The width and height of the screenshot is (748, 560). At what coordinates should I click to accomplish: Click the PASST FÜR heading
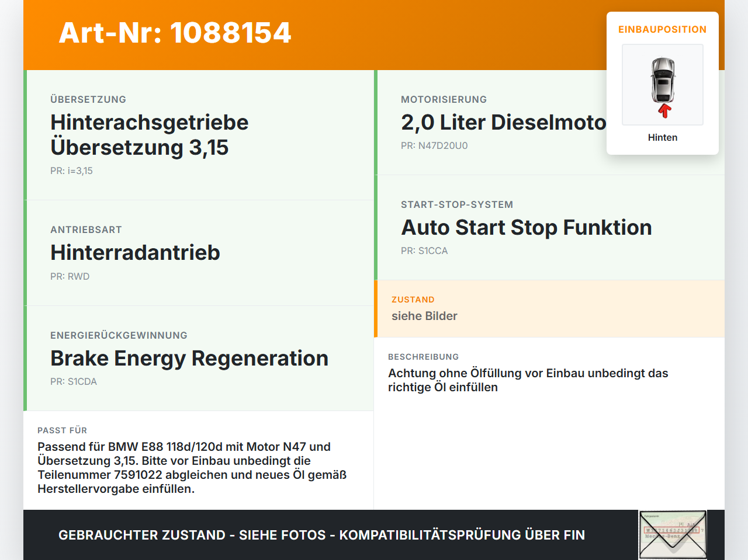click(x=63, y=430)
